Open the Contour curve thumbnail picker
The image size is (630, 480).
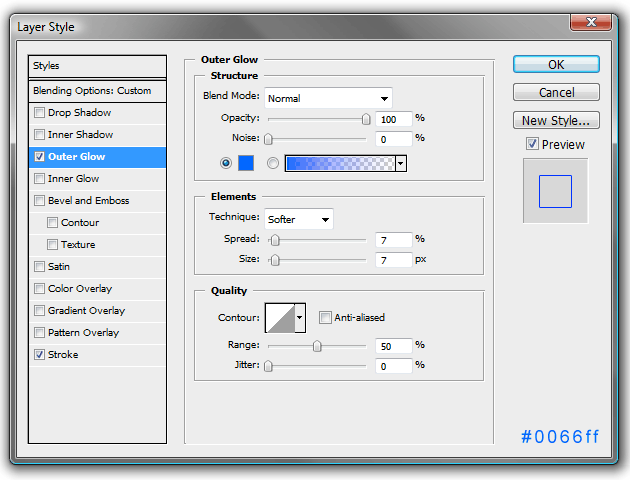pyautogui.click(x=280, y=318)
